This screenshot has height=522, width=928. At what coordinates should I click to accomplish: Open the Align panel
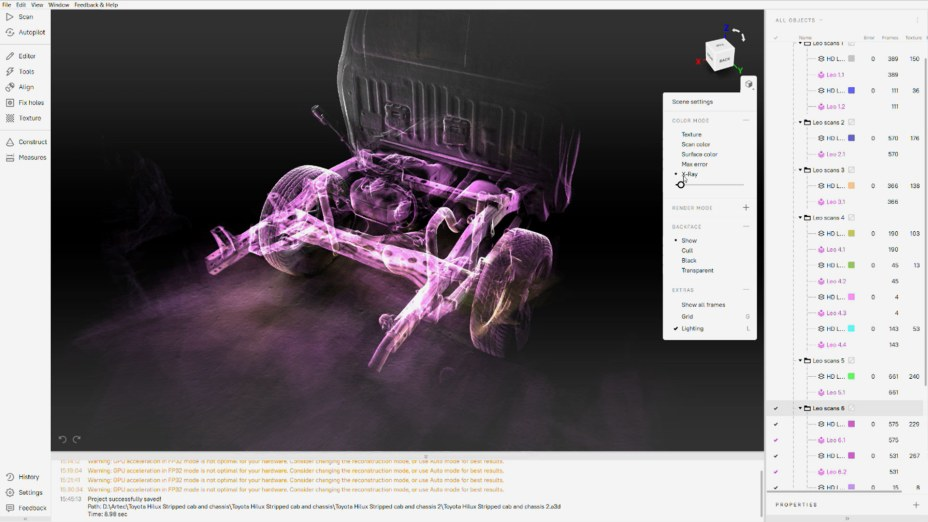coord(25,87)
